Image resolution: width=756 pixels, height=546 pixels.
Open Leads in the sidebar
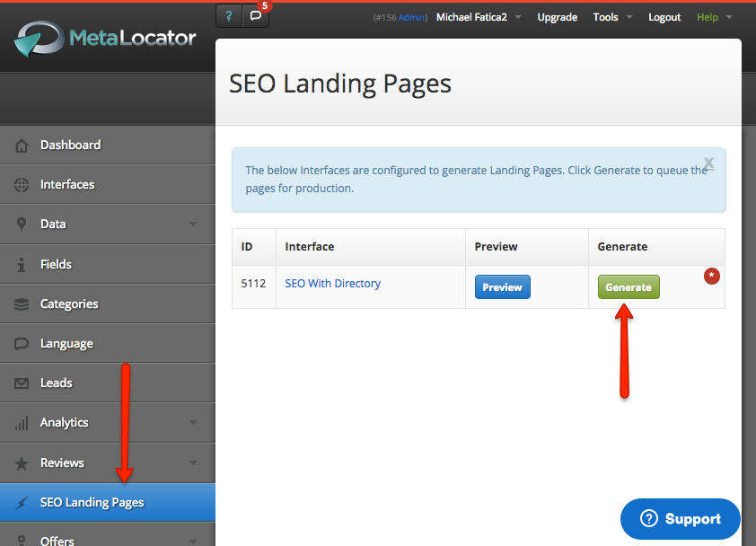coord(108,383)
